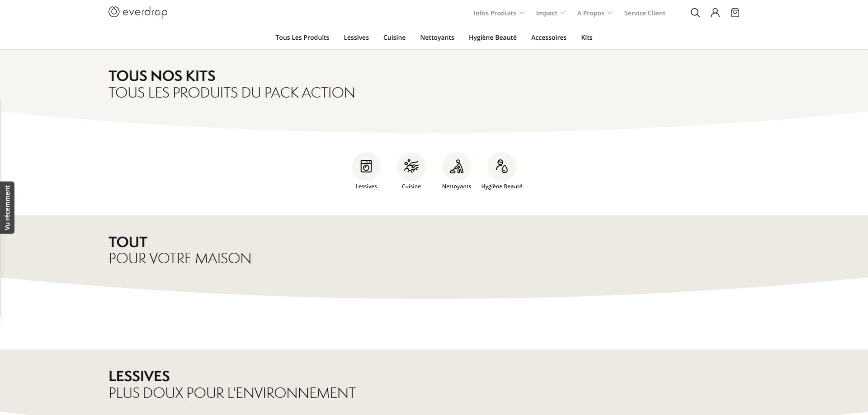The image size is (868, 415).
Task: Open Nettoyants in the navigation bar
Action: click(437, 37)
